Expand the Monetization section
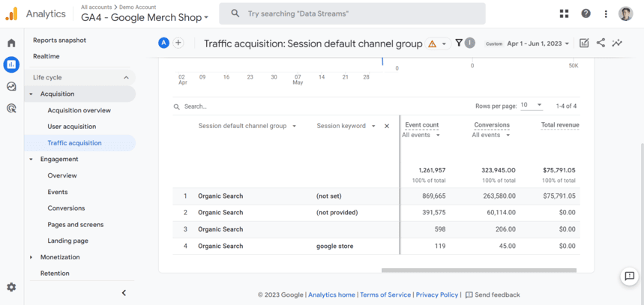The image size is (644, 305). (x=31, y=257)
